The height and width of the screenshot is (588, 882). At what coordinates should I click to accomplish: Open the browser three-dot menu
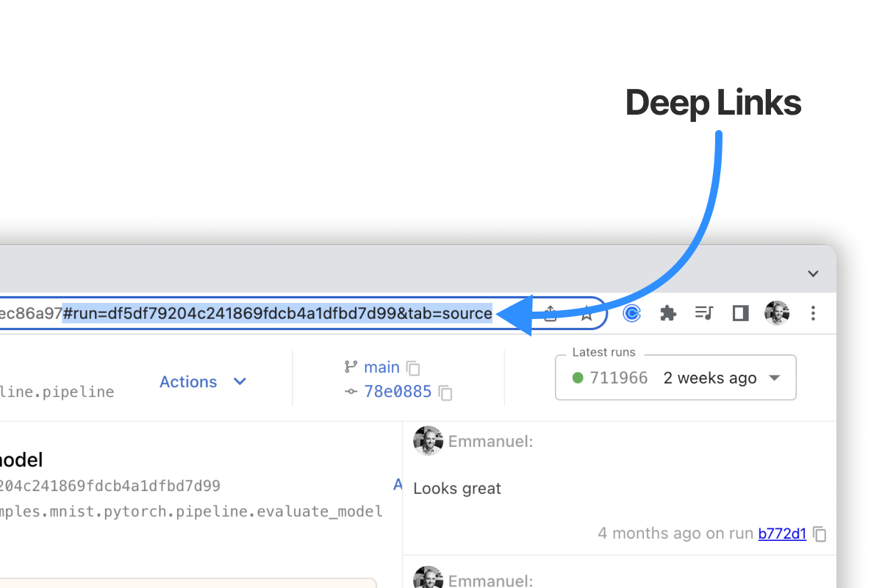pyautogui.click(x=813, y=312)
